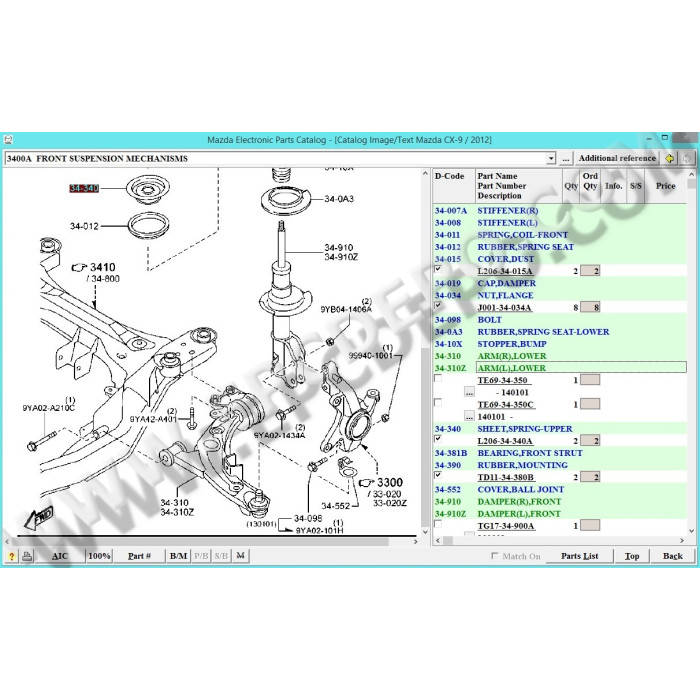Image resolution: width=700 pixels, height=700 pixels.
Task: Set zoom with the 100% button
Action: click(x=99, y=556)
